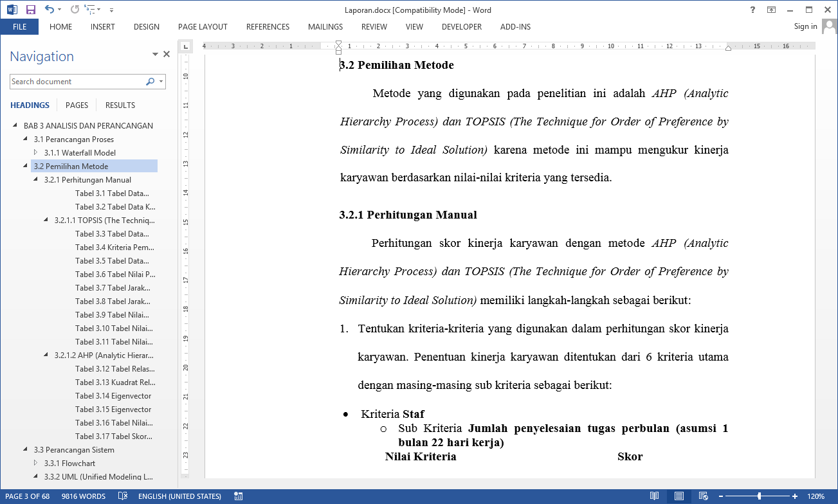The height and width of the screenshot is (504, 838).
Task: Click Sign in link
Action: (x=805, y=26)
